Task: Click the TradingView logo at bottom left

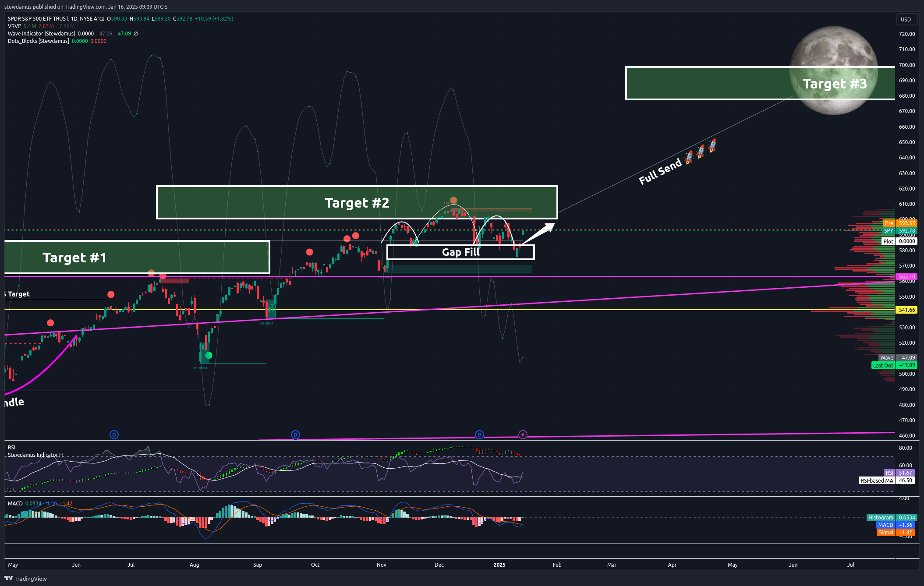Action: pos(25,579)
